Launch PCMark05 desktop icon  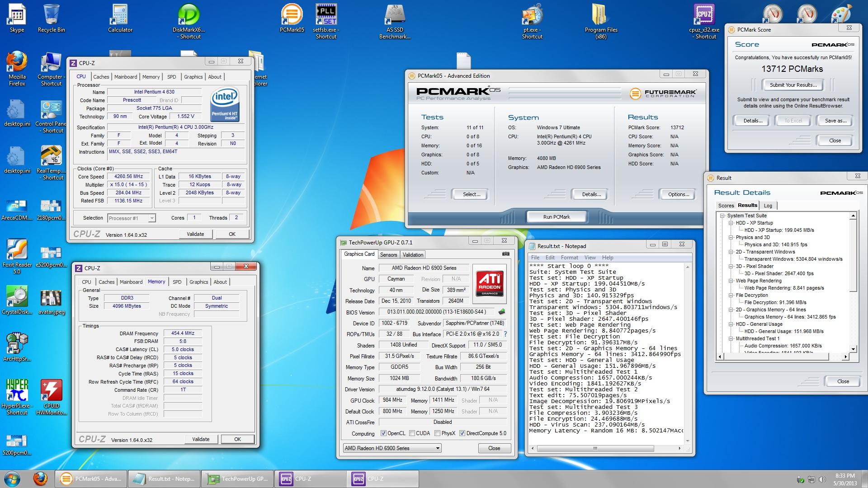tap(292, 18)
